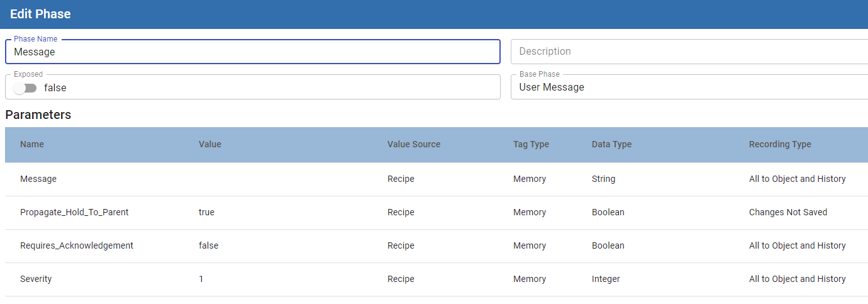Click the Severity value 1

click(201, 279)
